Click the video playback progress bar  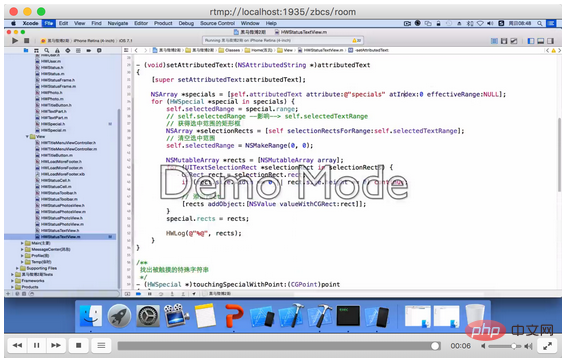point(278,346)
